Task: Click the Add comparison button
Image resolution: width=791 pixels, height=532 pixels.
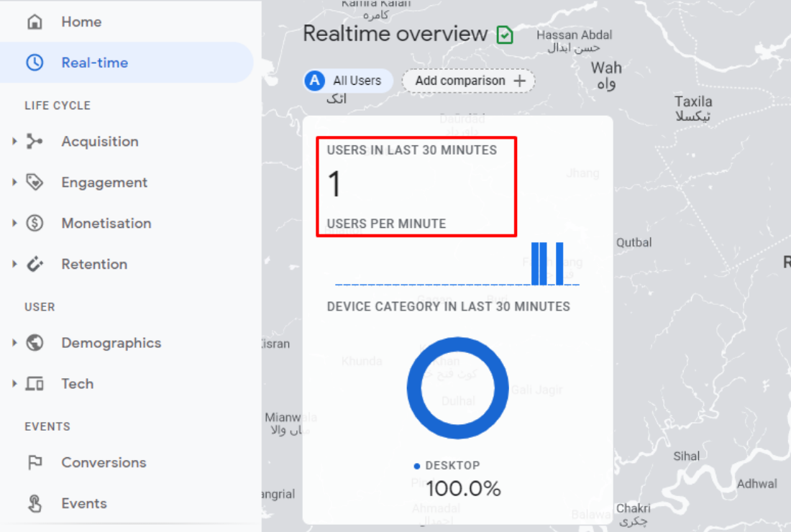Action: 468,81
